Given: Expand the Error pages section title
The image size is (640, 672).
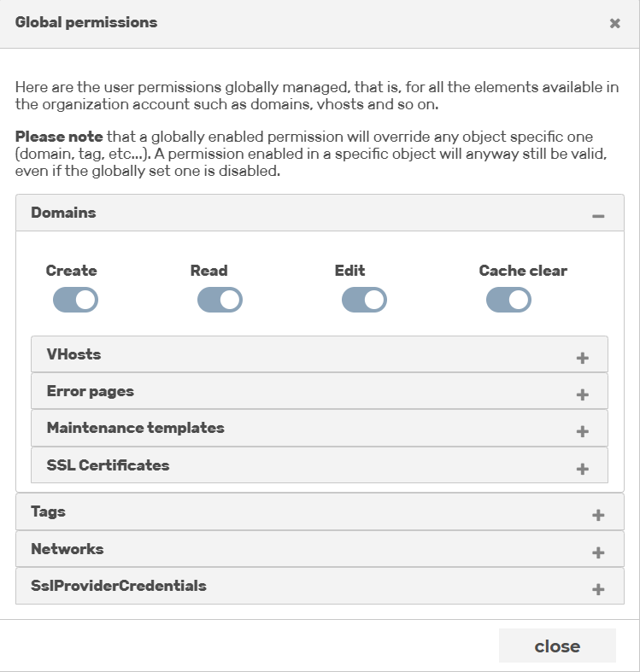Looking at the screenshot, I should [x=90, y=391].
